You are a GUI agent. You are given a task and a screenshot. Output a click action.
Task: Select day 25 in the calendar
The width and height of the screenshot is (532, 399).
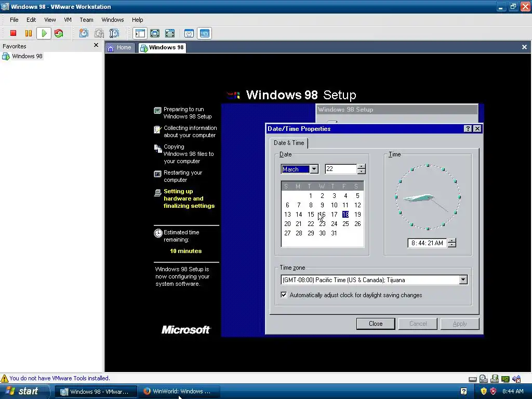[x=345, y=223]
